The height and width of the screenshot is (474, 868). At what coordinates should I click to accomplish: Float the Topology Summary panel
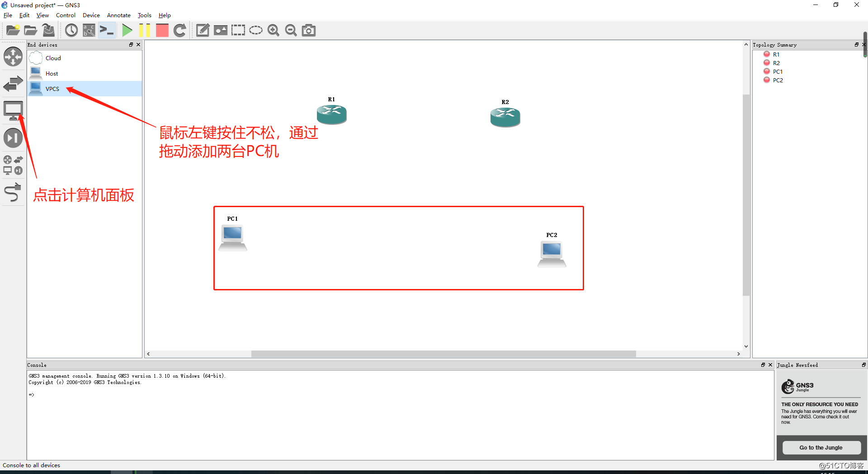[856, 44]
